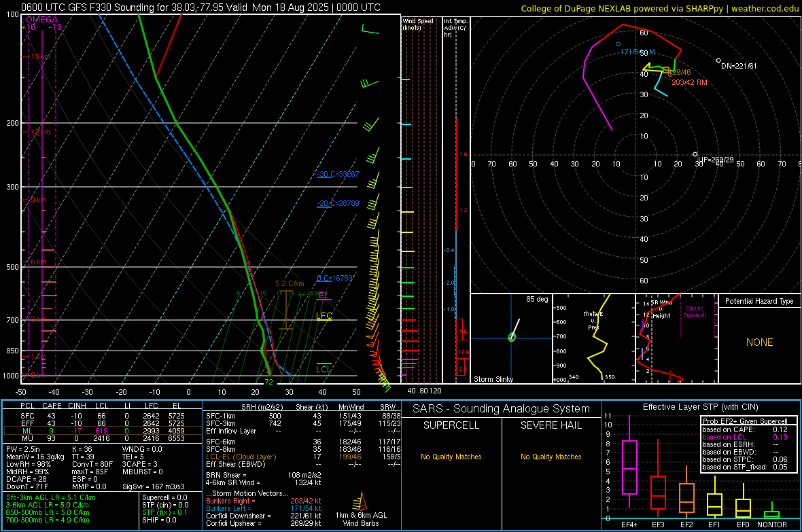Click the Bunkers left mover marker 171/54 LM
This screenshot has width=802, height=532.
coord(618,45)
